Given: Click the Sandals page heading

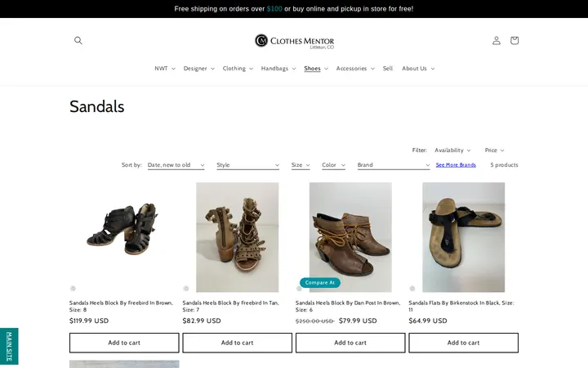Looking at the screenshot, I should coord(96,106).
